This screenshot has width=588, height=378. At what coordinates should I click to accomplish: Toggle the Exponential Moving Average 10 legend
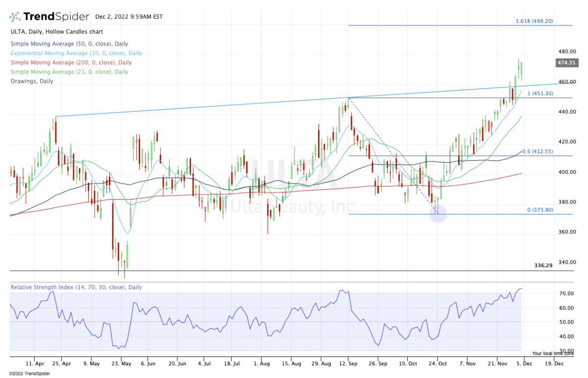tap(76, 53)
